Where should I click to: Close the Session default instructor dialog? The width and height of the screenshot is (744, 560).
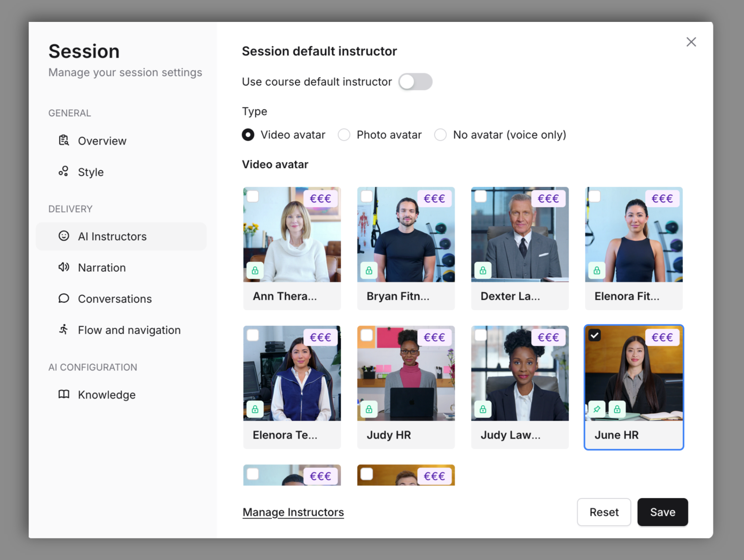(691, 42)
